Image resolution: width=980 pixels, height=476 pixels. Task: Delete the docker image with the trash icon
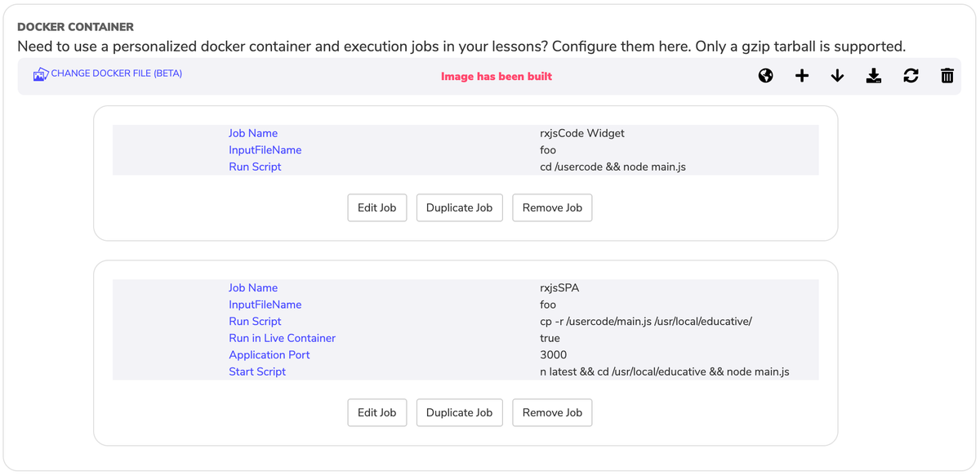[x=947, y=76]
